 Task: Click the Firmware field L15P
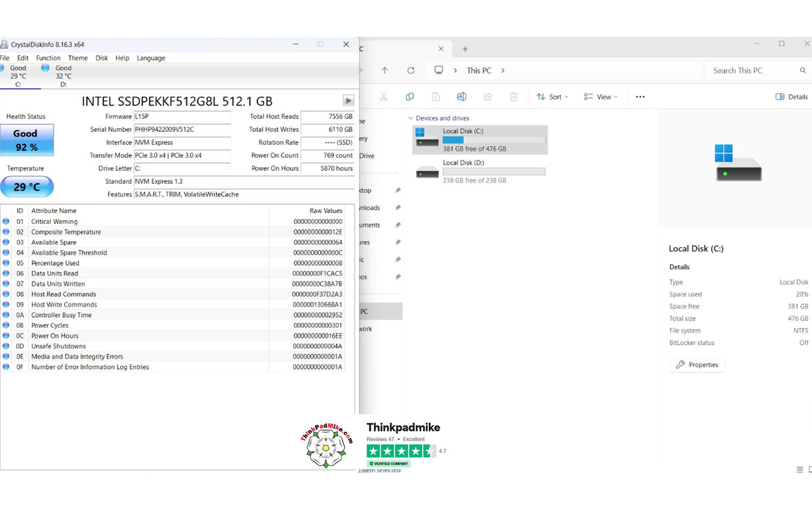point(182,116)
